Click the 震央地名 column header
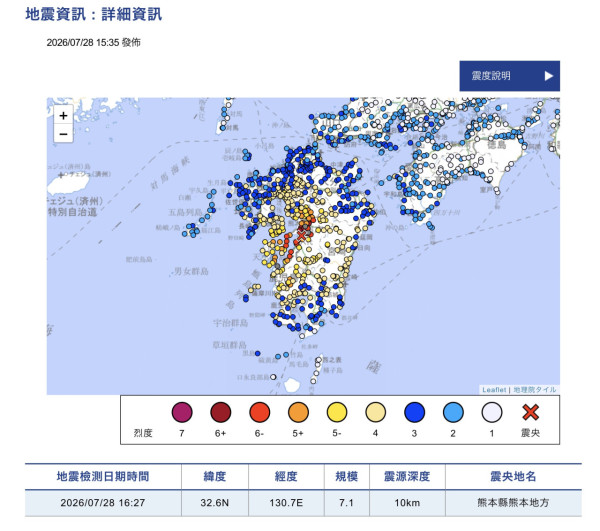Screen dimensions: 600x531 point(513,476)
